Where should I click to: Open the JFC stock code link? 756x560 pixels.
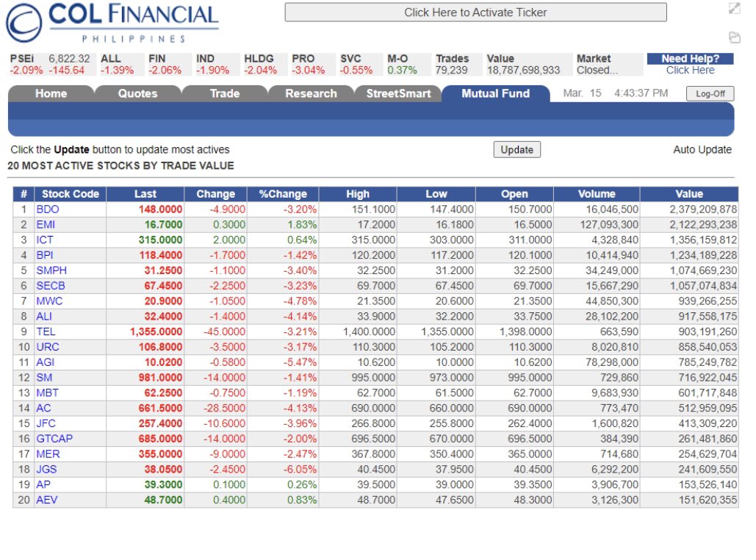(46, 423)
